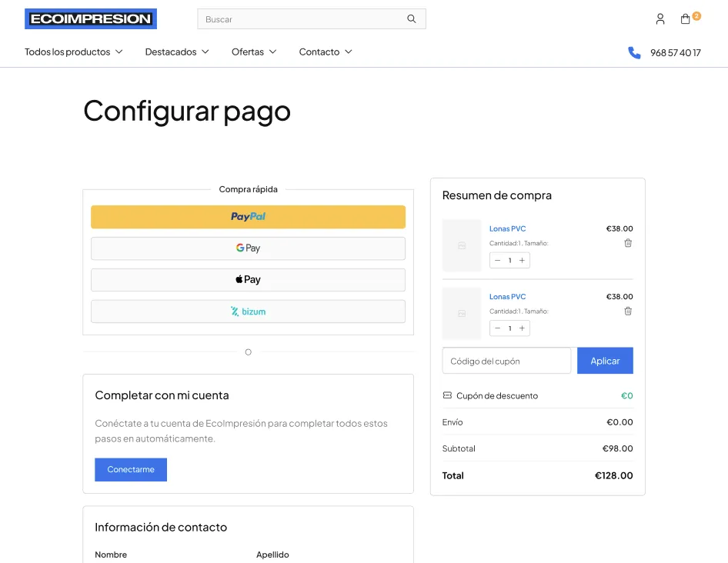728x563 pixels.
Task: Open the user account icon
Action: pos(660,18)
